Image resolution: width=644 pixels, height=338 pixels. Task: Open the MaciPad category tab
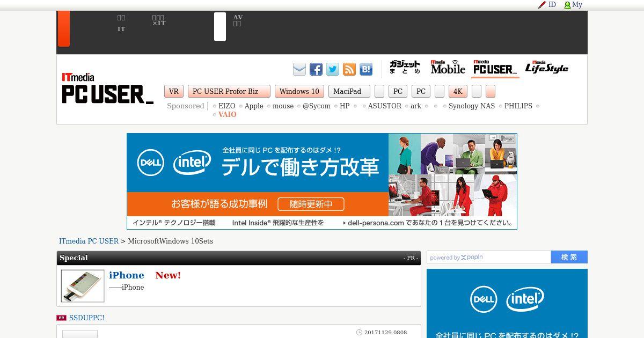349,91
